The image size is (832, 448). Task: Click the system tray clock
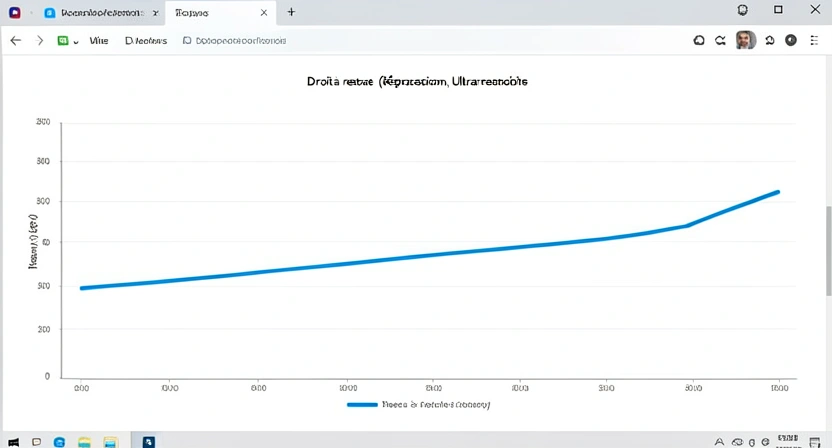point(788,441)
